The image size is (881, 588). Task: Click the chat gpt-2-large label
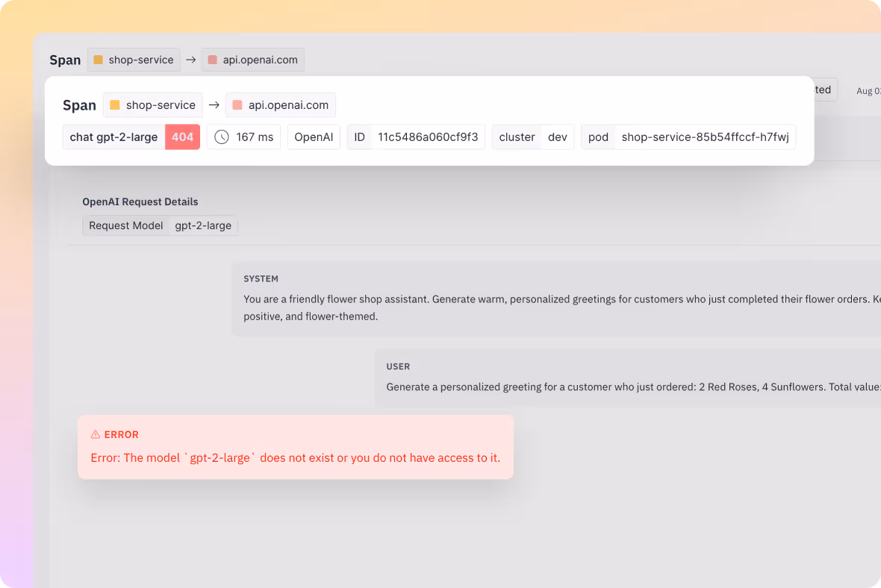tap(113, 137)
